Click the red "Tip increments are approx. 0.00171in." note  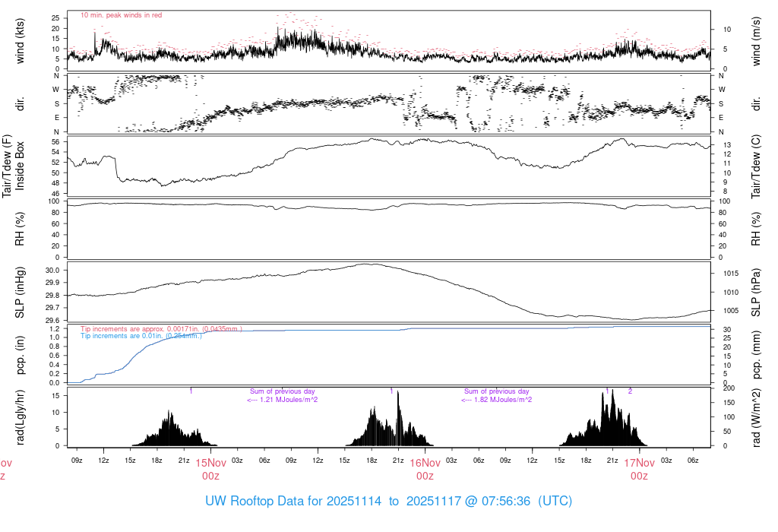pos(161,329)
